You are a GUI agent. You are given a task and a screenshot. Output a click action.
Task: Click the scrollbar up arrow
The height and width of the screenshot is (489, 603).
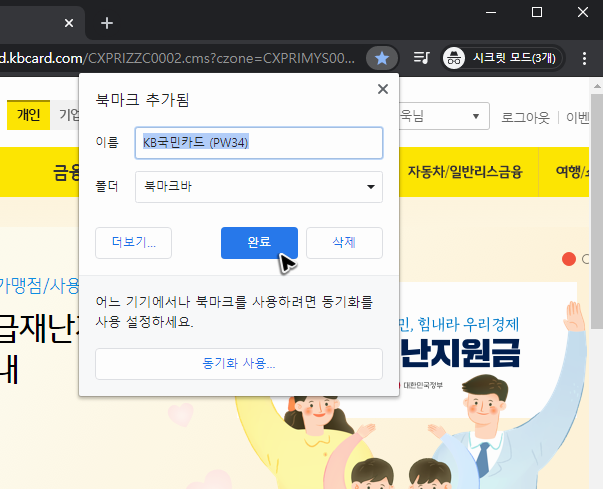(x=596, y=86)
